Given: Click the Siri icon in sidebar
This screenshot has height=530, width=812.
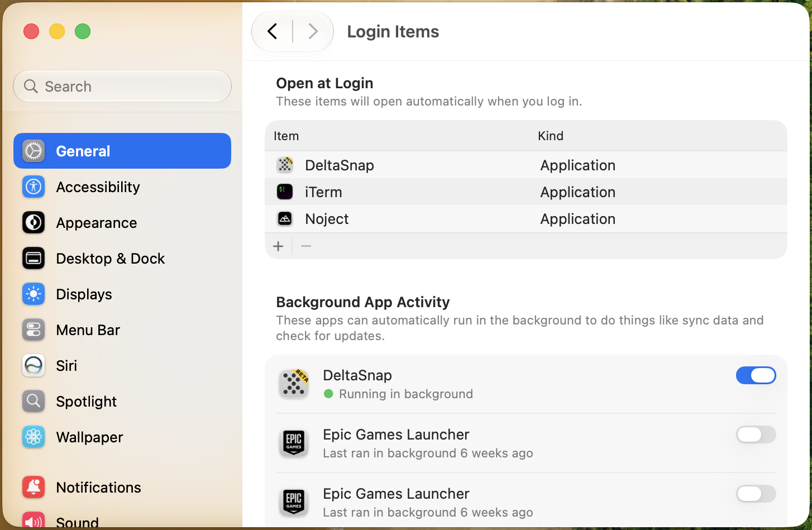Looking at the screenshot, I should (x=34, y=365).
